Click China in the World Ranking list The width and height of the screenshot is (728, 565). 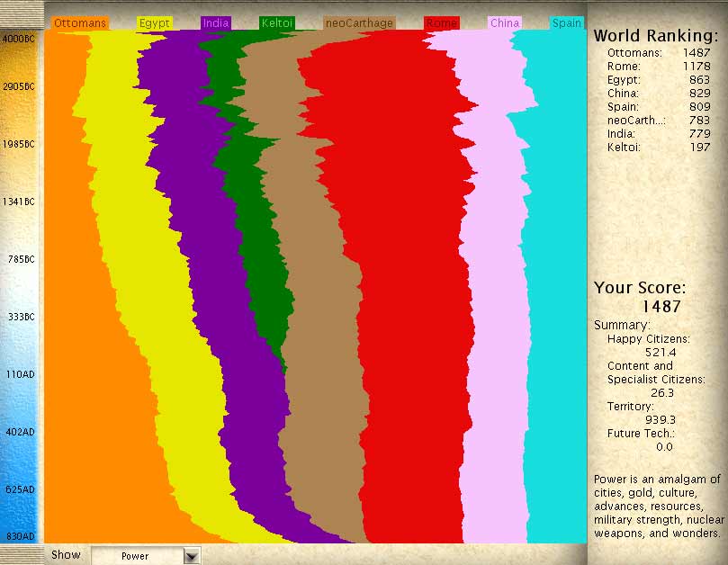tap(623, 94)
